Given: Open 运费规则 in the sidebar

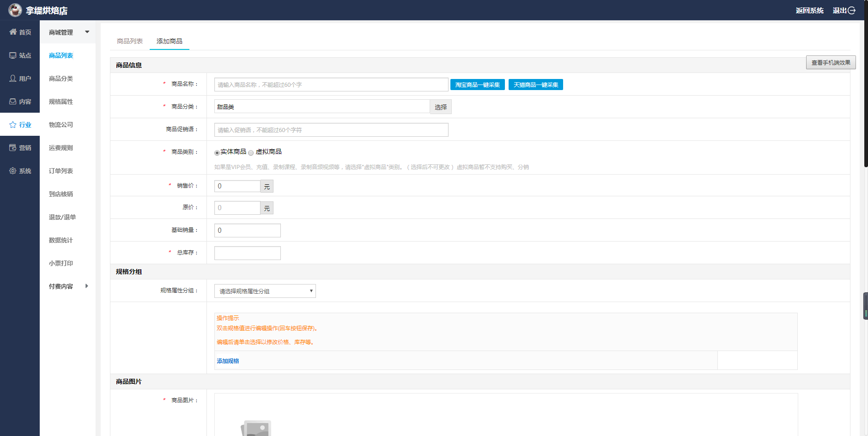Looking at the screenshot, I should click(x=61, y=147).
